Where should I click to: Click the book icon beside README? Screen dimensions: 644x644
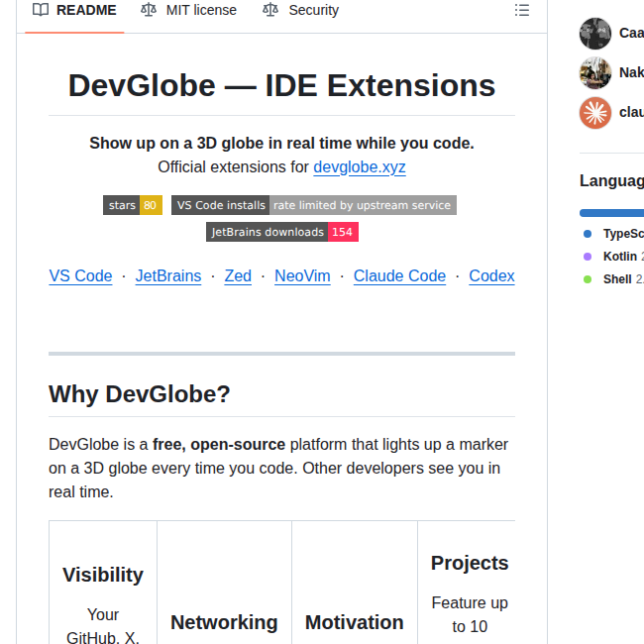click(x=41, y=10)
